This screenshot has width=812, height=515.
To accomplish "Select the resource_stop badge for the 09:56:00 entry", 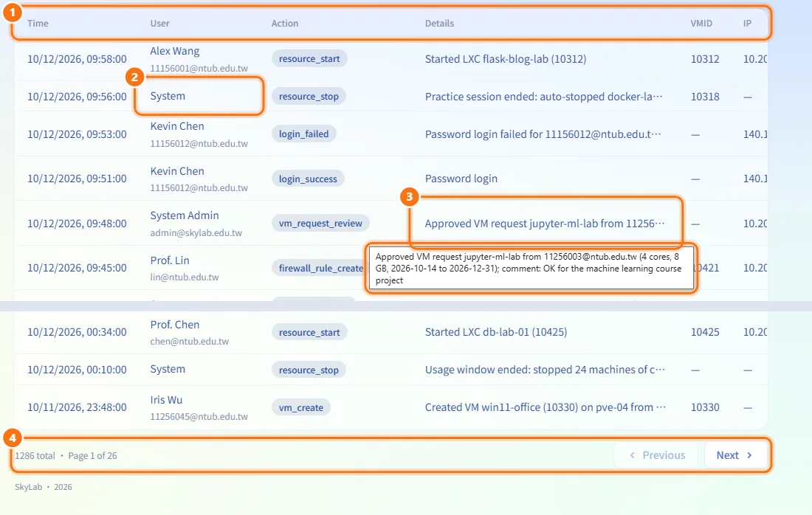I will tap(309, 97).
